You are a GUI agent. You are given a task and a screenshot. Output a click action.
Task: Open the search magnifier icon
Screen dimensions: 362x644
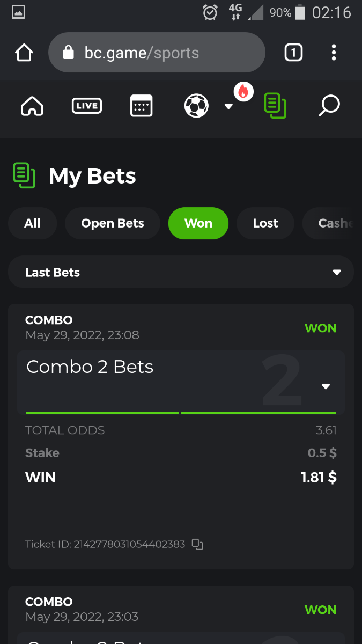(x=329, y=106)
